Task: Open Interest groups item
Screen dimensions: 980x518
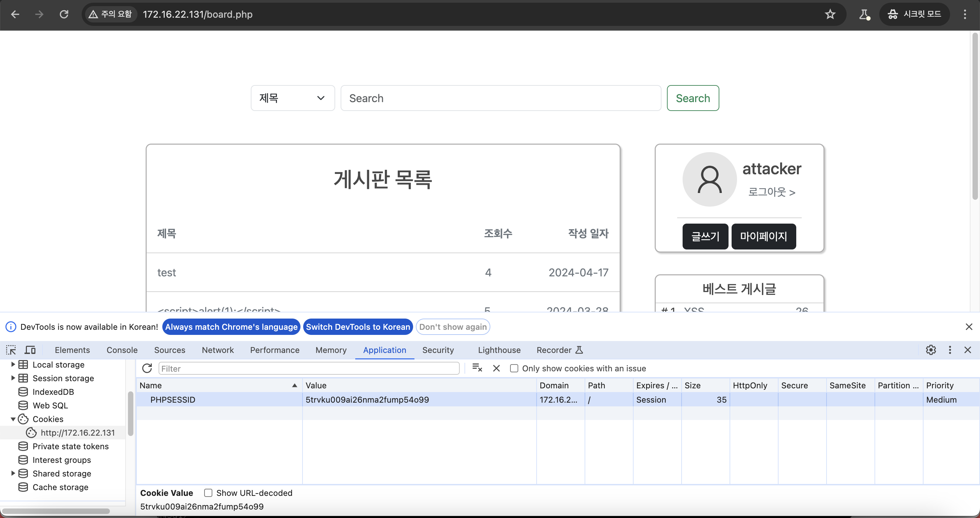Action: [62, 460]
